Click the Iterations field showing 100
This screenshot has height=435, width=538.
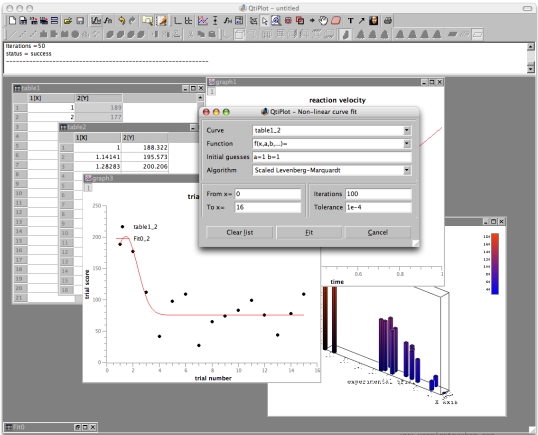click(x=378, y=194)
